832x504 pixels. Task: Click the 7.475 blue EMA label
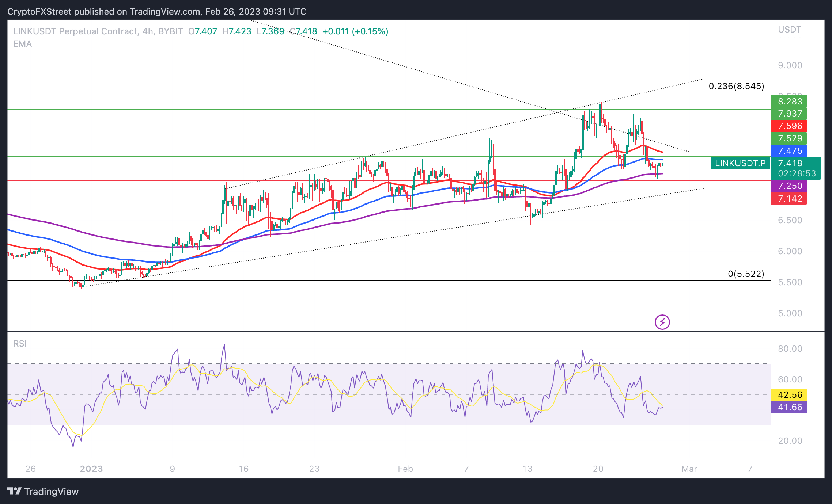789,151
